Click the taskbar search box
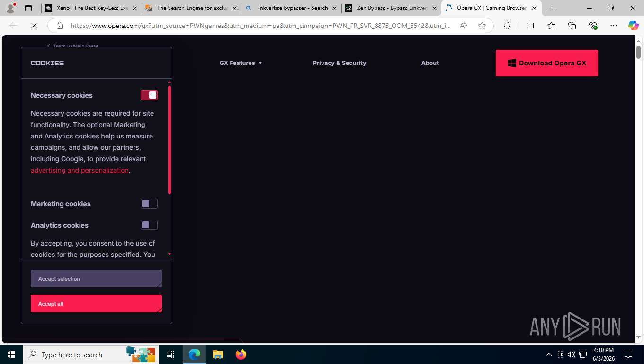 tap(90, 355)
